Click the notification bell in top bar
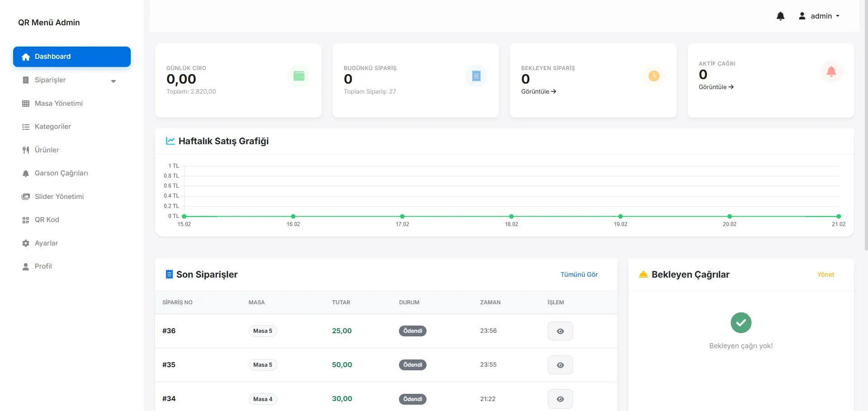 click(x=780, y=16)
